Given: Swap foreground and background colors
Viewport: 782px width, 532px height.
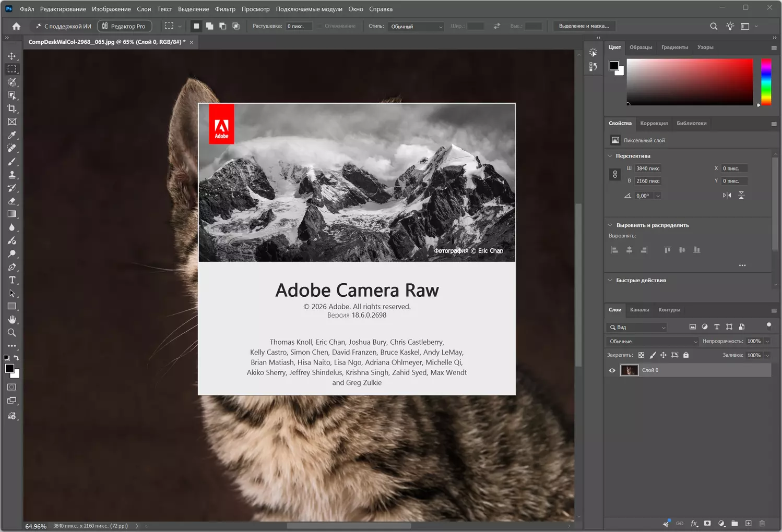Looking at the screenshot, I should tap(17, 358).
